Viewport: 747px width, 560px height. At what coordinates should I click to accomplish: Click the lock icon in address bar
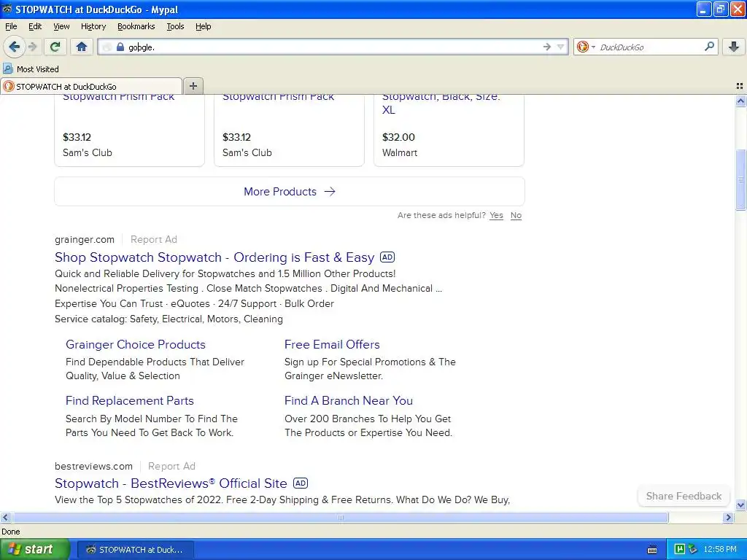pos(120,47)
